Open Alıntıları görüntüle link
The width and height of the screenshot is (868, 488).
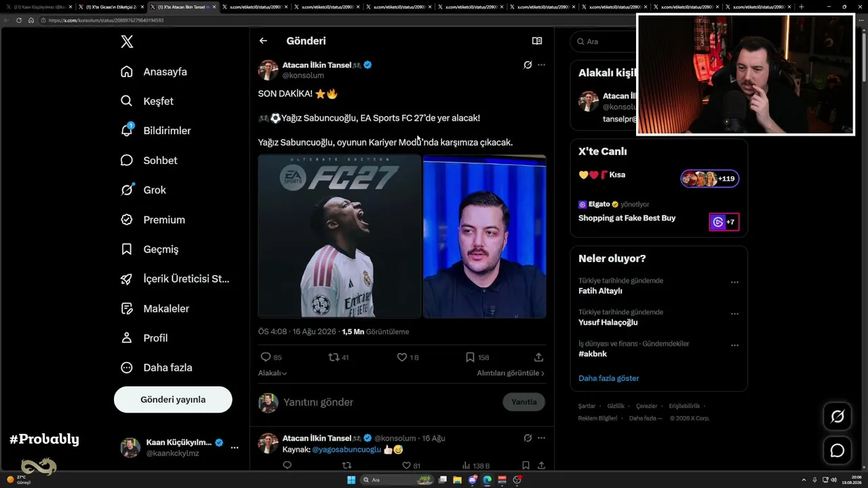pos(511,373)
